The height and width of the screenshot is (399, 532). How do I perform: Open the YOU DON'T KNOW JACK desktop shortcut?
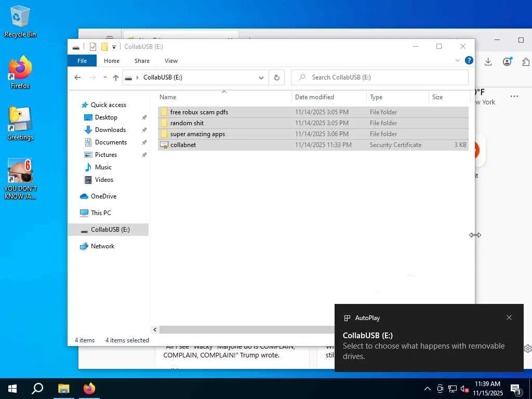click(20, 179)
